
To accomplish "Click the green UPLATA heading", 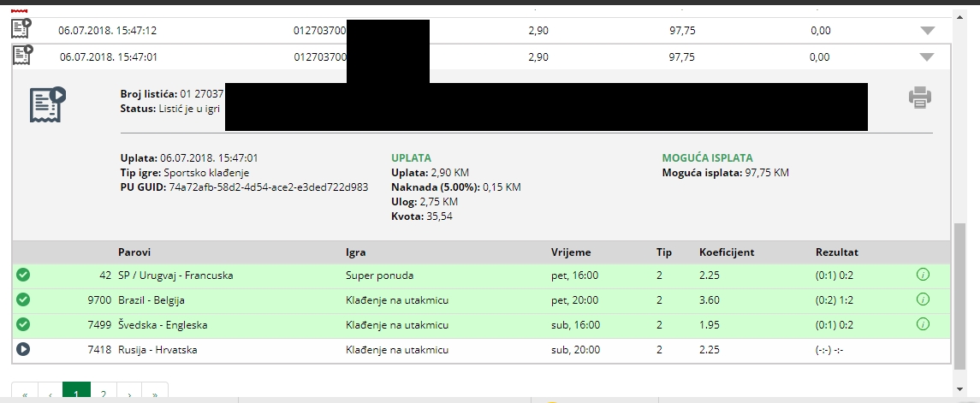I will pyautogui.click(x=411, y=158).
